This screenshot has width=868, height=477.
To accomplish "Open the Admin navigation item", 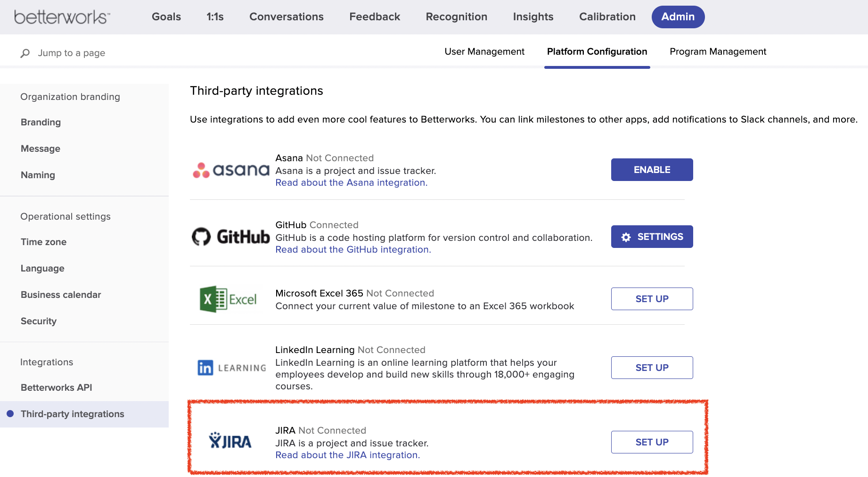I will pos(678,16).
